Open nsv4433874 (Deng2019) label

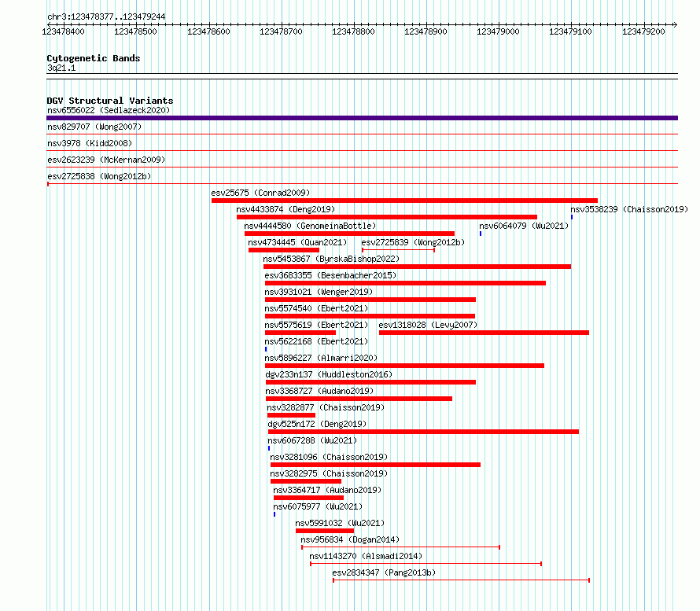(286, 209)
